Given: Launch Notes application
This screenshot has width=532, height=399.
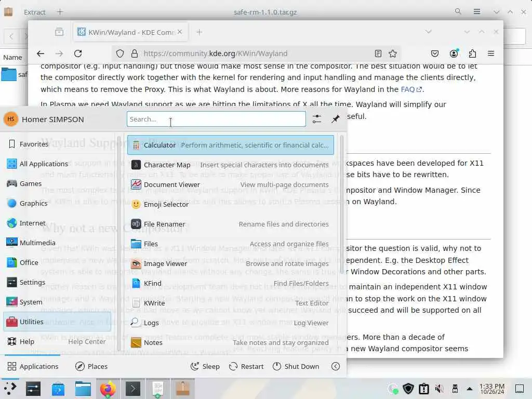Looking at the screenshot, I should (x=230, y=342).
